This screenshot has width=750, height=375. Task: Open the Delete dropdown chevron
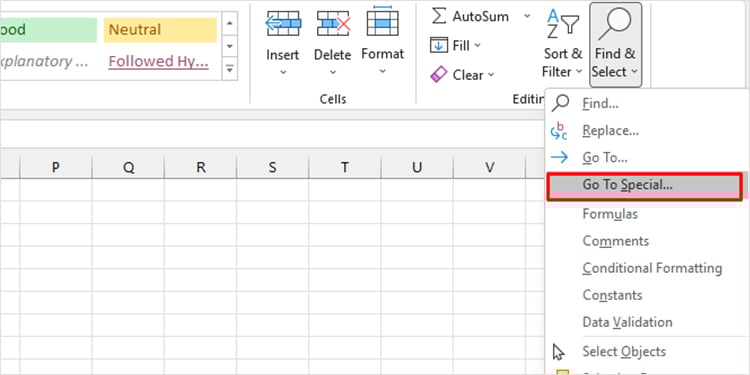[333, 72]
